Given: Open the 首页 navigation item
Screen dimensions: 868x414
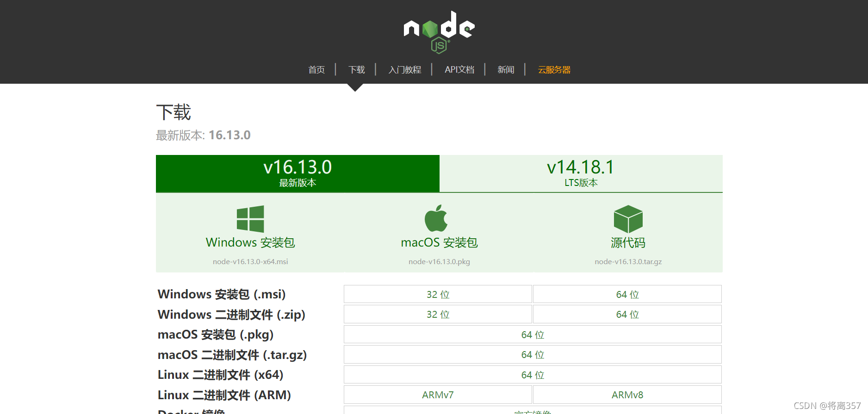Looking at the screenshot, I should pyautogui.click(x=316, y=70).
